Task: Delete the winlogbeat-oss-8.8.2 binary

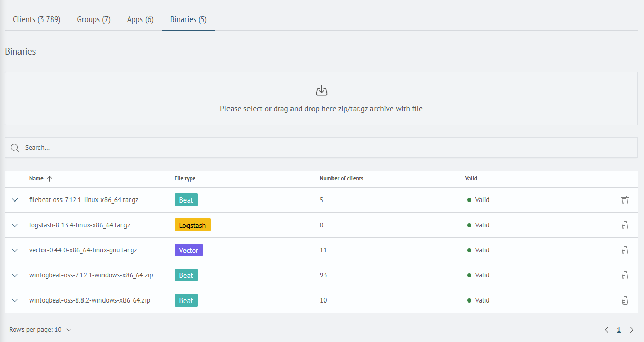Action: (x=625, y=300)
